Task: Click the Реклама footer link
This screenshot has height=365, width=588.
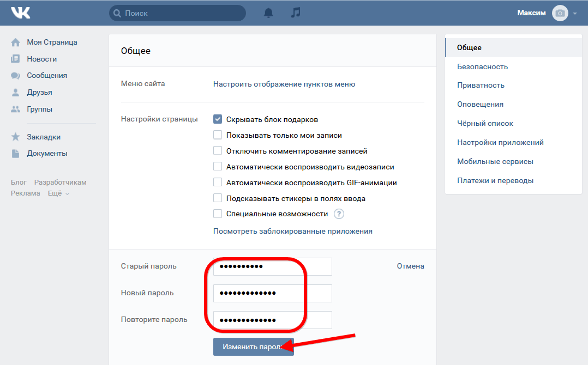Action: 25,193
